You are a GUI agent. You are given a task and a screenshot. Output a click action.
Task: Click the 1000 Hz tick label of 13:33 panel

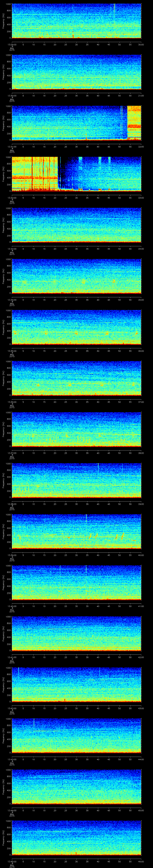point(8,208)
